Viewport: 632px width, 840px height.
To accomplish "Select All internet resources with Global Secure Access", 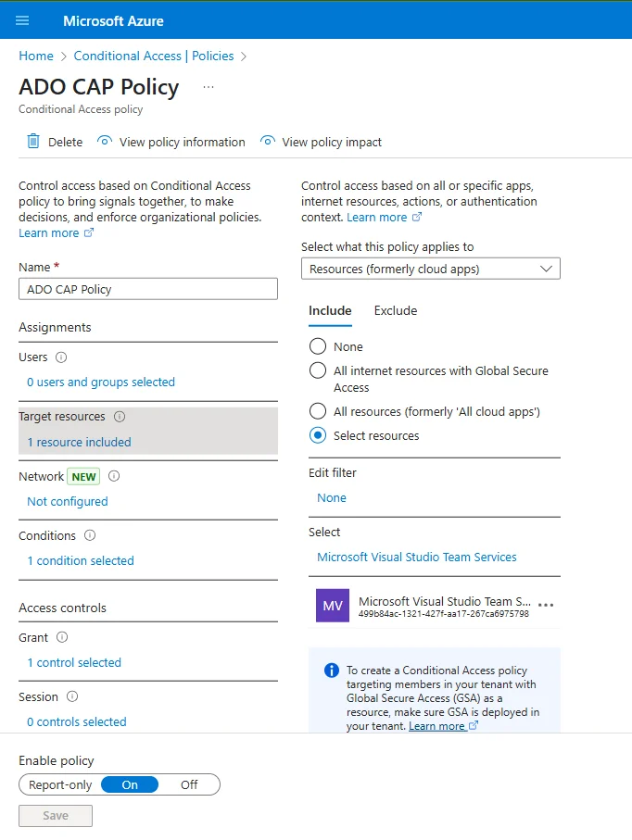I will pos(317,370).
